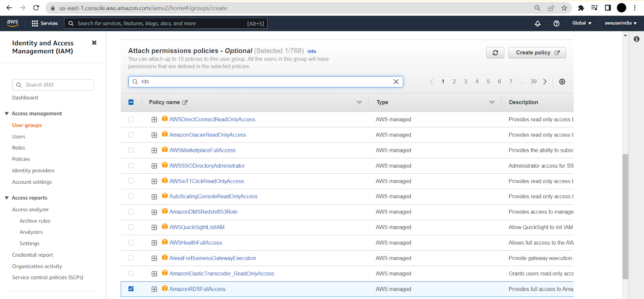644x299 pixels.
Task: Click the AWSMarketplaceFullAccess policy cube icon
Action: point(165,149)
